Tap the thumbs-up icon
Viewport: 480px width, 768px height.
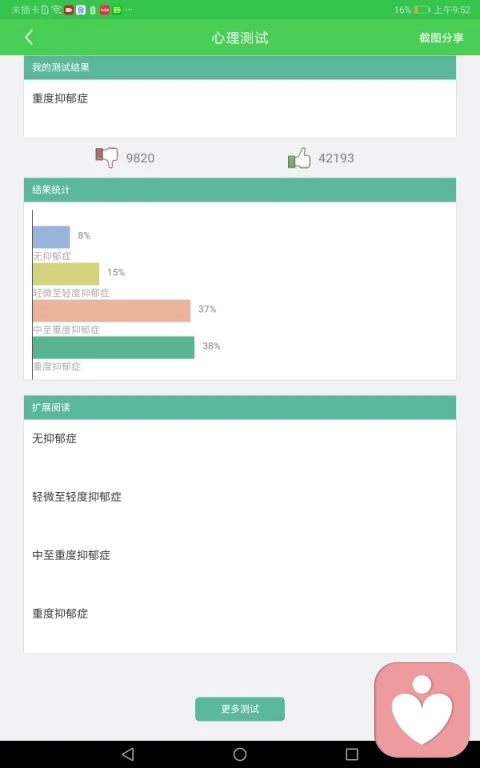click(299, 158)
